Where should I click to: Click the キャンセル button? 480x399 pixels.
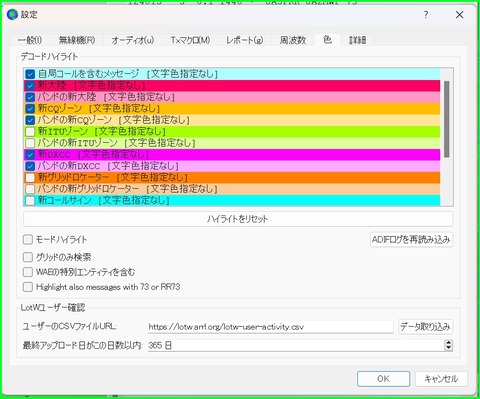[441, 379]
